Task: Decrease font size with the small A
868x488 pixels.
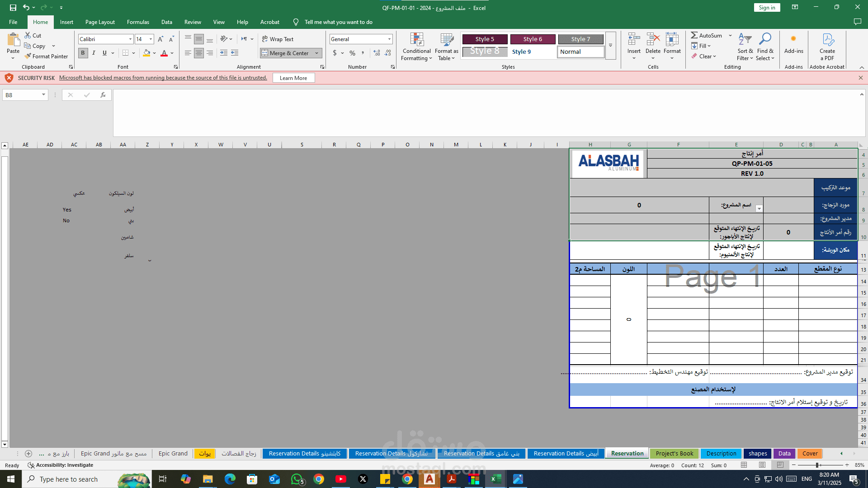Action: coord(171,39)
